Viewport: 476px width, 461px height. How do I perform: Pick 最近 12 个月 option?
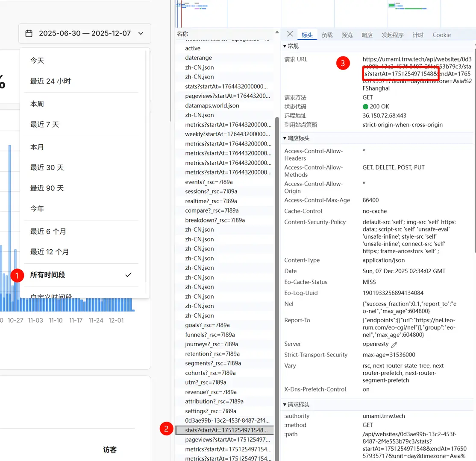(49, 252)
